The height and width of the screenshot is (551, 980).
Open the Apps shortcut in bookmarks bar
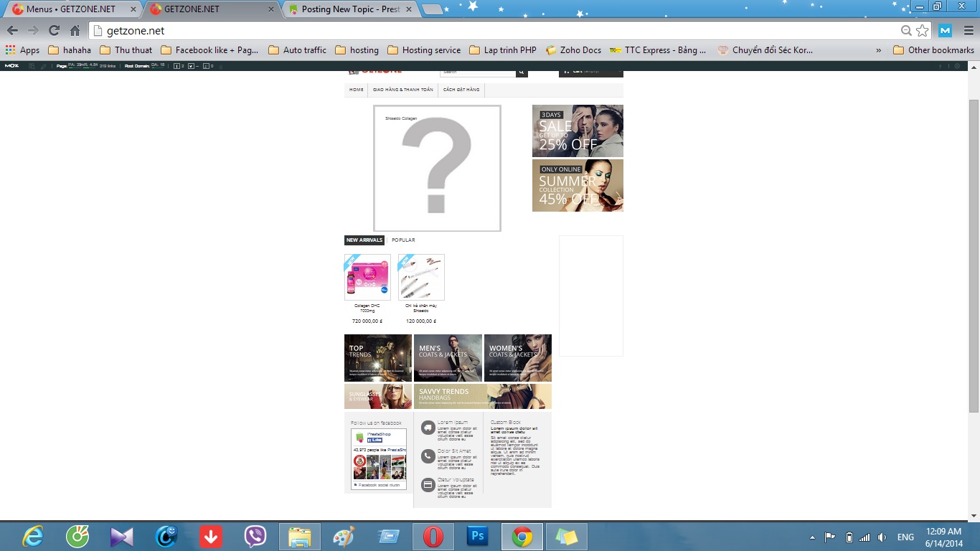22,50
